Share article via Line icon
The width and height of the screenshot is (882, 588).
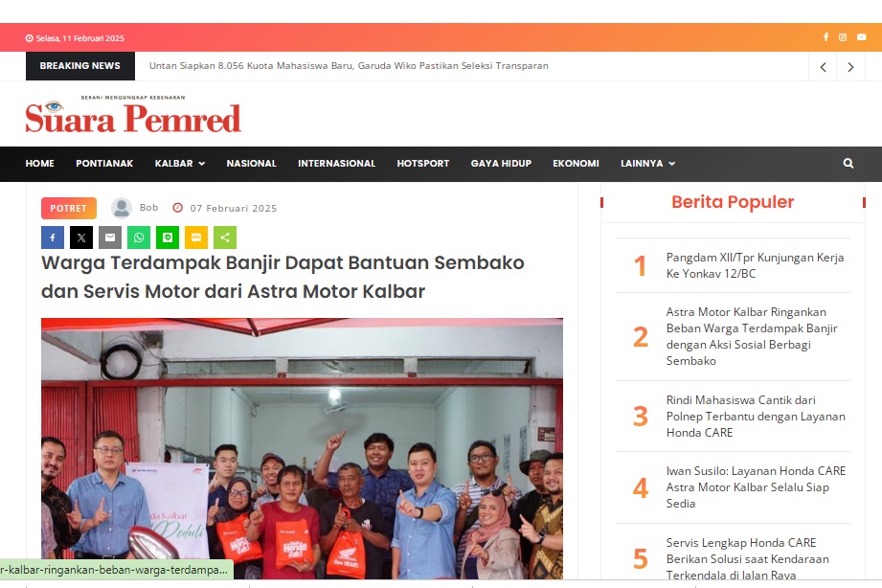pos(167,237)
